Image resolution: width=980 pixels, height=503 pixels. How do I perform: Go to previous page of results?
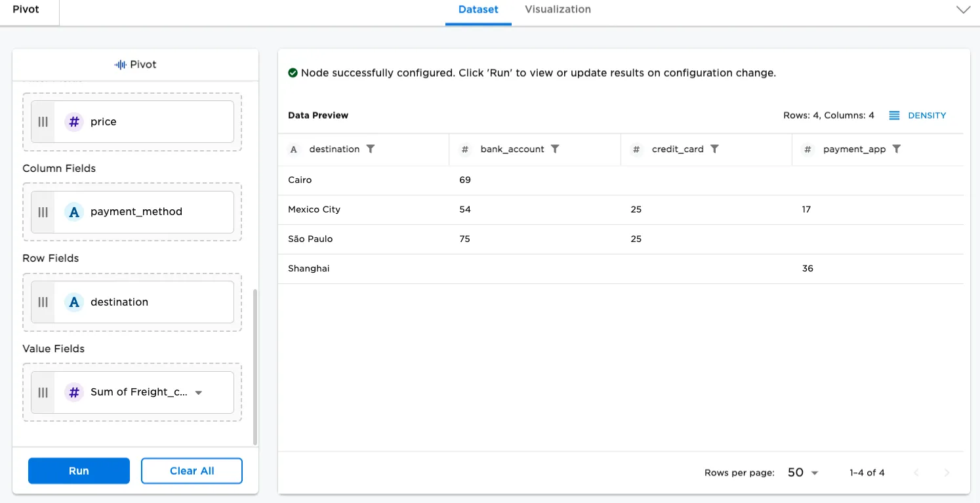[916, 472]
